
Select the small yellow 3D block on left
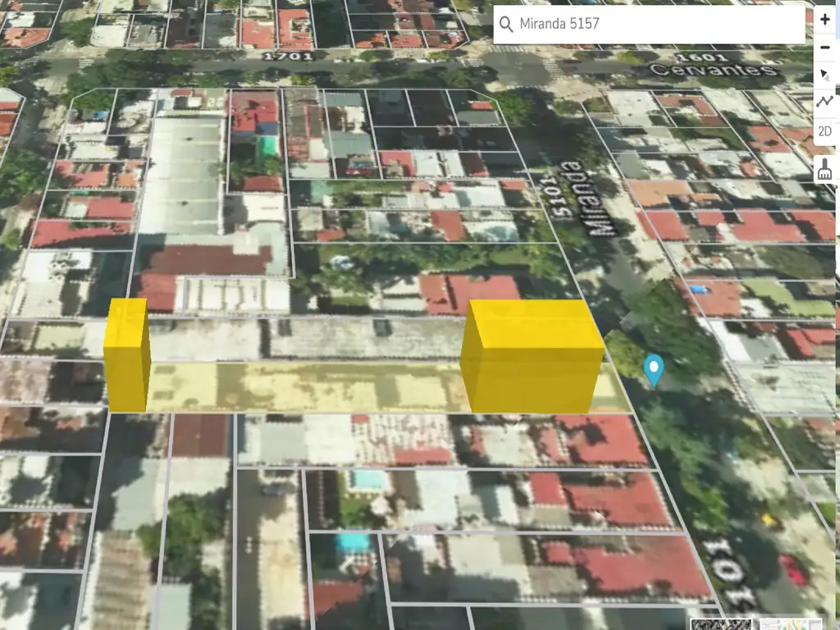point(126,356)
